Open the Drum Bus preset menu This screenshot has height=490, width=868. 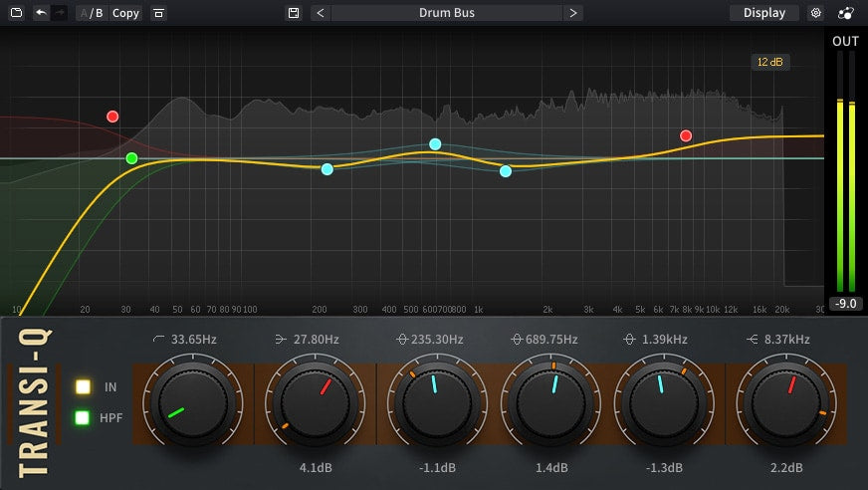click(x=447, y=13)
